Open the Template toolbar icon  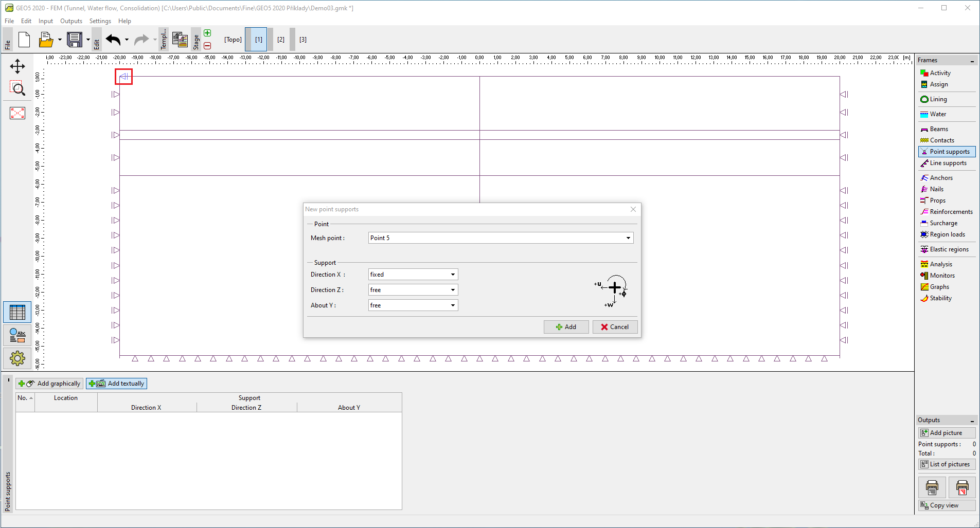[180, 40]
